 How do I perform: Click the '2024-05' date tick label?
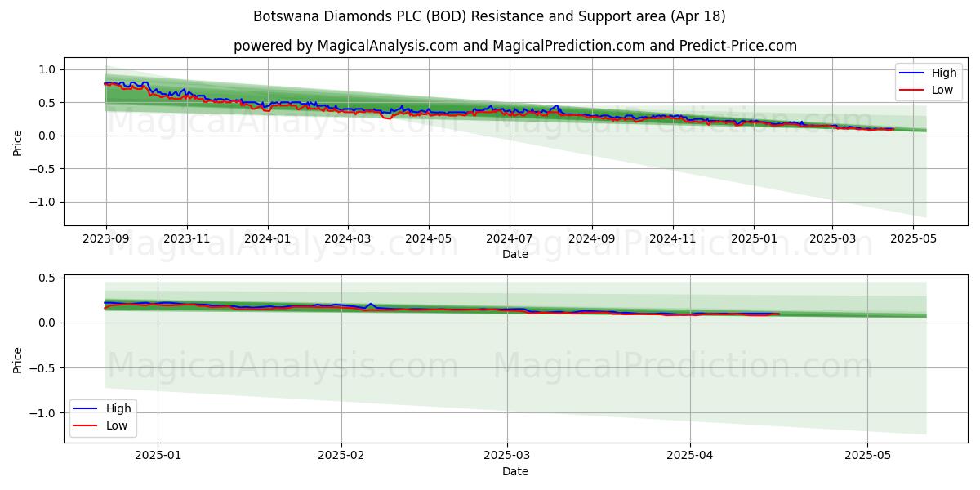tap(429, 239)
